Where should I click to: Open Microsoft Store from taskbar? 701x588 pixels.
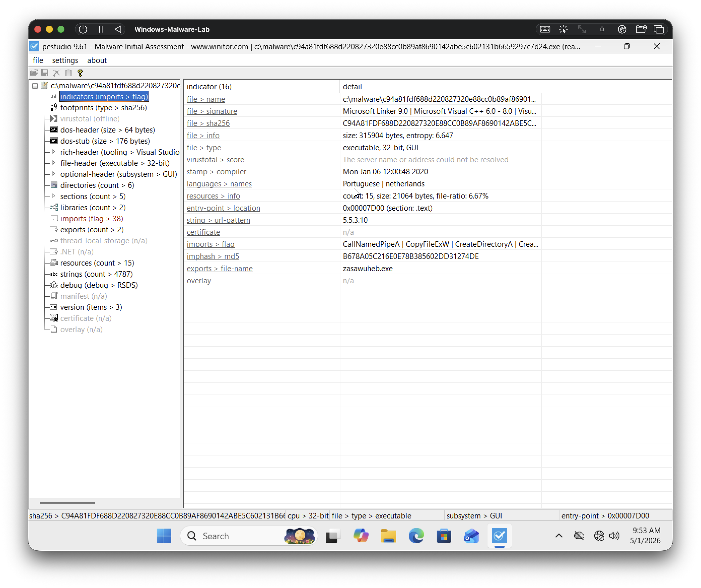444,536
